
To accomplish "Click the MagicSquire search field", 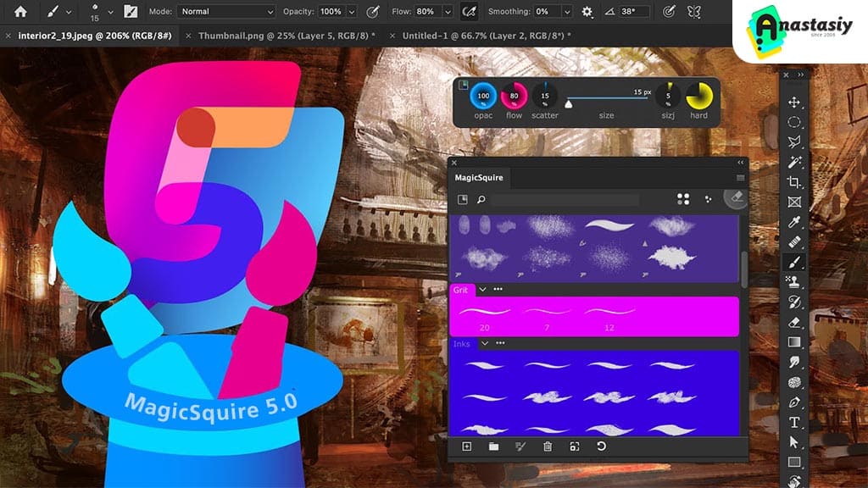I will pyautogui.click(x=565, y=200).
